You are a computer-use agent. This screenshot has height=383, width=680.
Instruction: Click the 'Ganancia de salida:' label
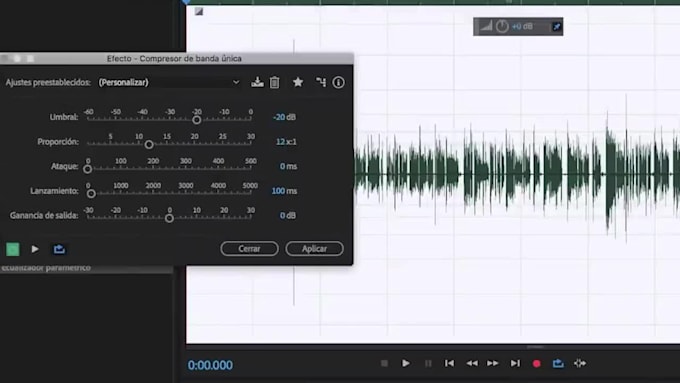click(x=44, y=216)
